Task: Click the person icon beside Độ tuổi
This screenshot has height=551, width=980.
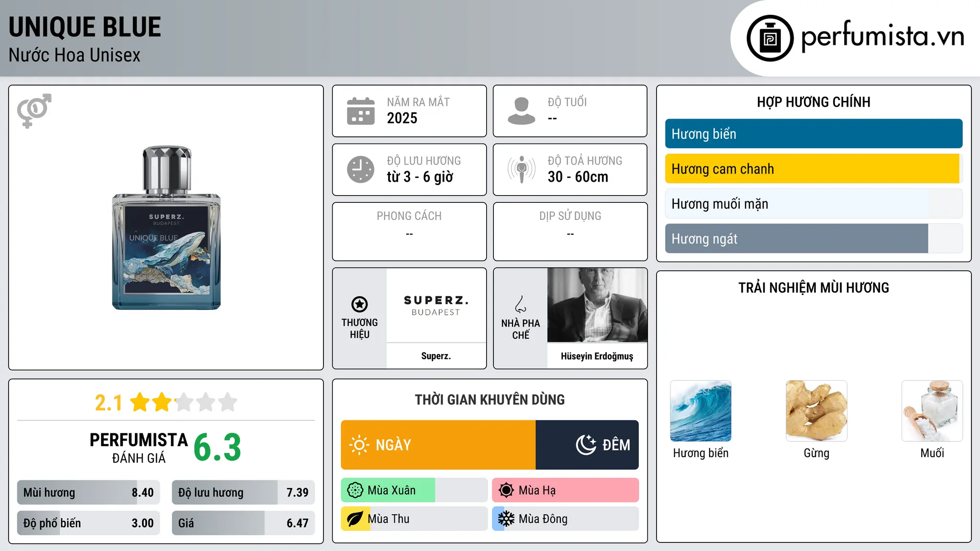Action: (x=522, y=111)
